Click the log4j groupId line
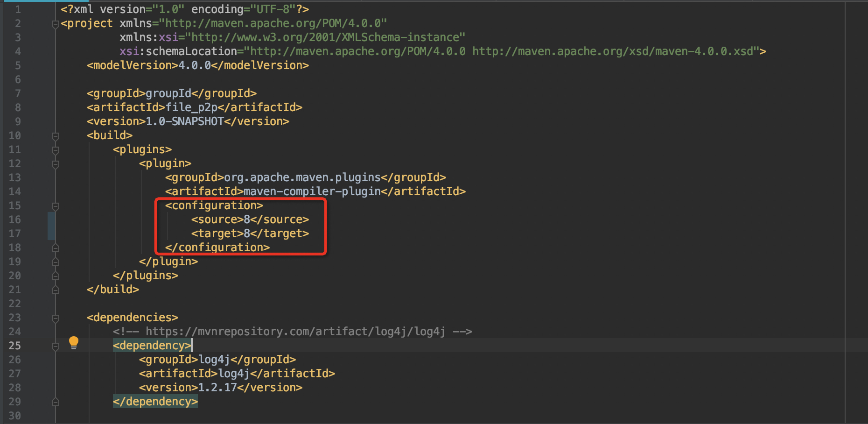The height and width of the screenshot is (424, 868). click(217, 360)
